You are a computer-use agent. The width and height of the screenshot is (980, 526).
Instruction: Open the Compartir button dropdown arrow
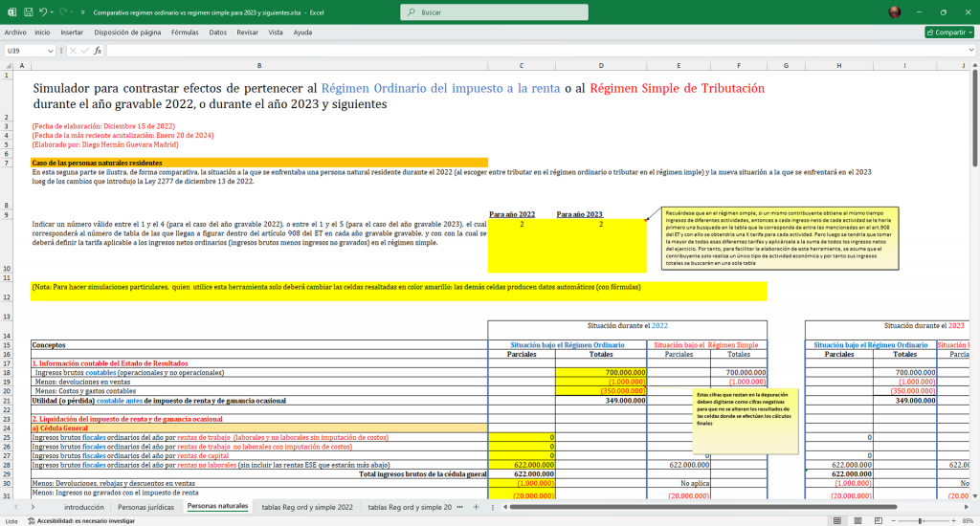[970, 32]
